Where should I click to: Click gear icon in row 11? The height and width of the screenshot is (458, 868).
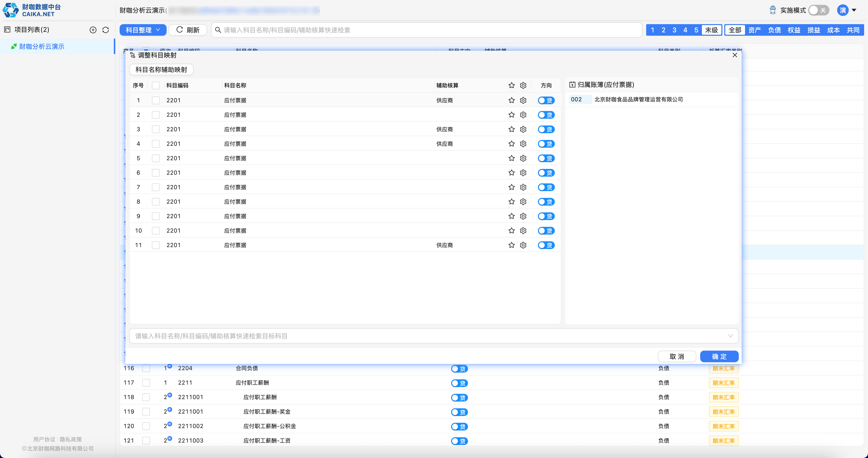[x=523, y=245]
